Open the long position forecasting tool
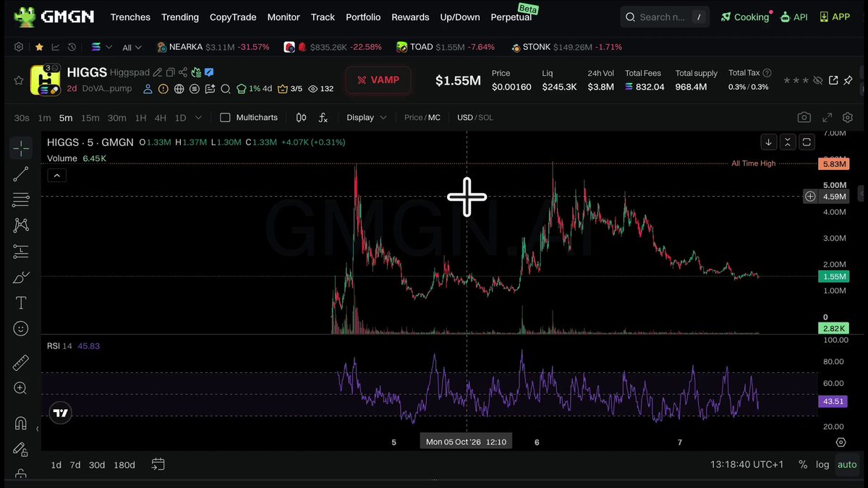Viewport: 868px width, 488px height. pos(21,252)
